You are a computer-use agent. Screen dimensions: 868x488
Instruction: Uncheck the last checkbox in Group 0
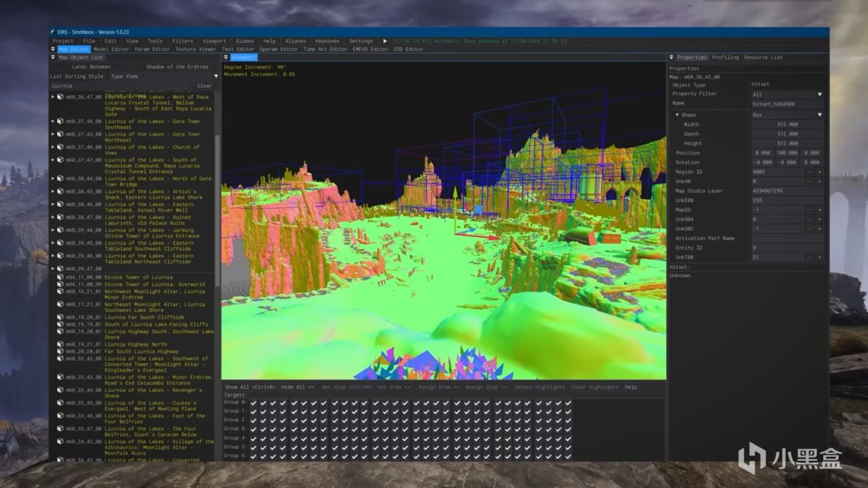[569, 403]
